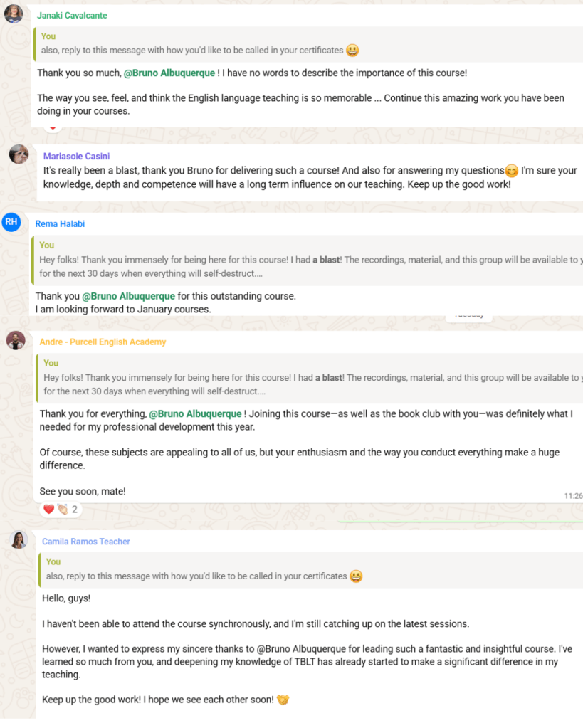Click @Bruno Albuquerque mention in Janaki's message

click(169, 73)
